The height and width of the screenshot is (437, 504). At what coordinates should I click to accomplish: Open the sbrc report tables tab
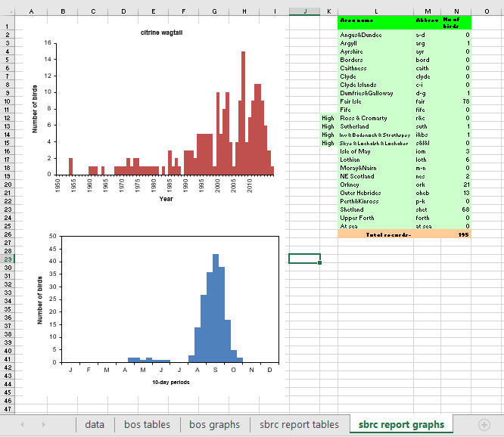coord(299,425)
